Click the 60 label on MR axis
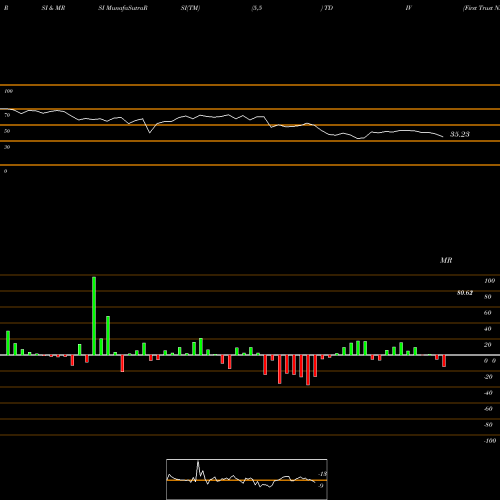The image size is (500, 500). coord(488,313)
